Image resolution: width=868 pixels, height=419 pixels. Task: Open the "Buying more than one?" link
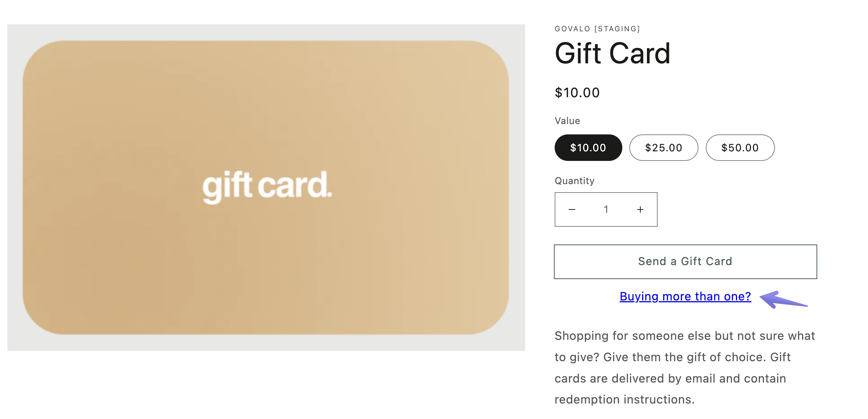[x=685, y=296]
